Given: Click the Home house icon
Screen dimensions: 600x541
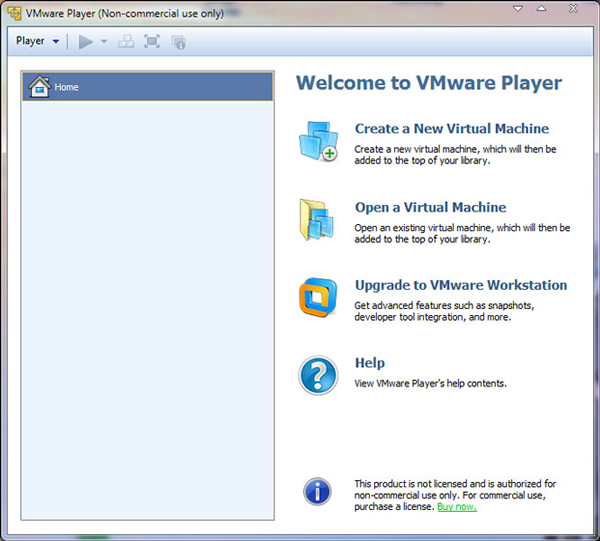Looking at the screenshot, I should 39,86.
